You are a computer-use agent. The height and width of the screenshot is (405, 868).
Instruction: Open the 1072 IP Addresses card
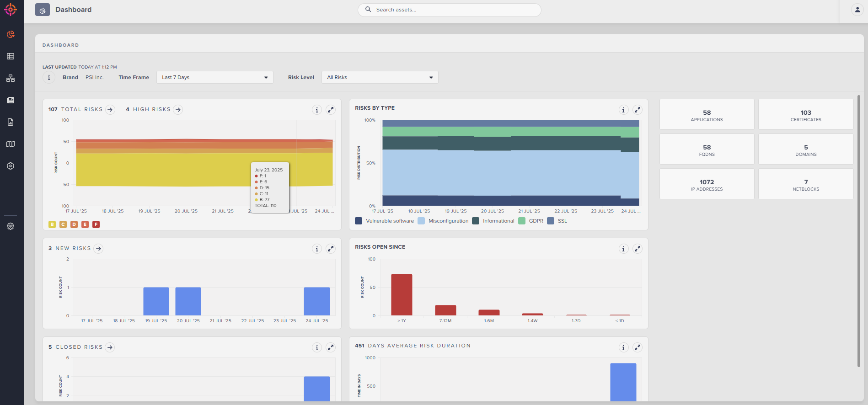707,184
